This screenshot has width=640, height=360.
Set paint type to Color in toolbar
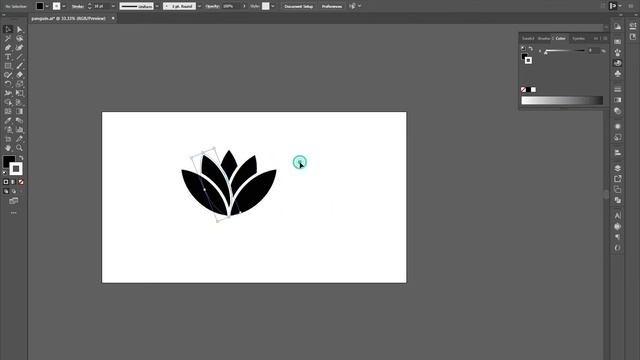click(x=6, y=182)
